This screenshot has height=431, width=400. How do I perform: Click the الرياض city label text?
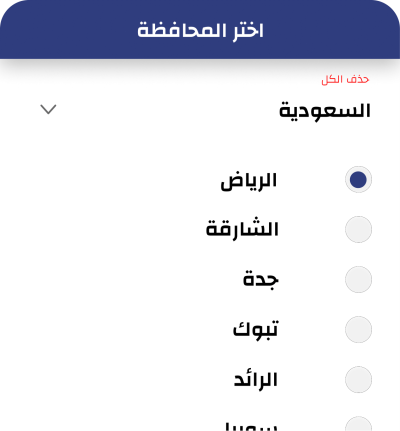(x=249, y=181)
